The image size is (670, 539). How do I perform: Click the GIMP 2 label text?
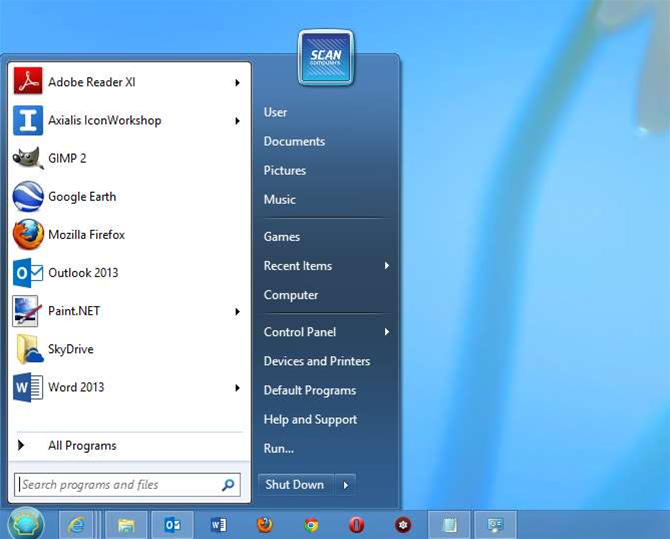tap(67, 159)
